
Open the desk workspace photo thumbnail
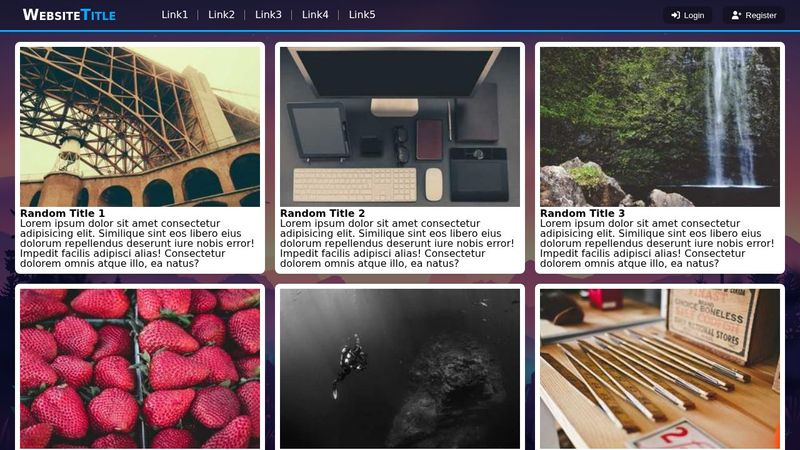(400, 127)
